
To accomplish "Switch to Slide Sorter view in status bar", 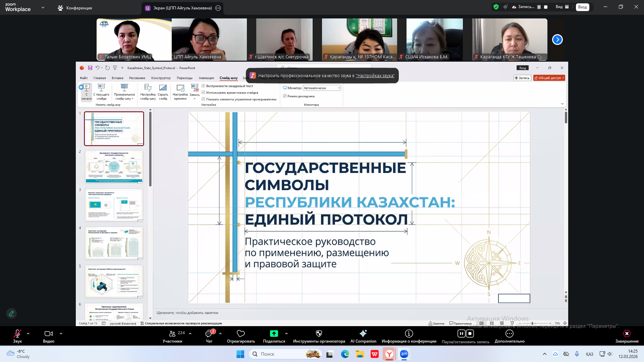I will (492, 323).
